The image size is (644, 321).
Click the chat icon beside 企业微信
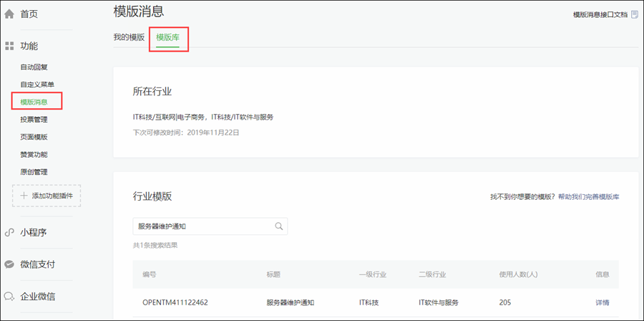click(x=9, y=296)
